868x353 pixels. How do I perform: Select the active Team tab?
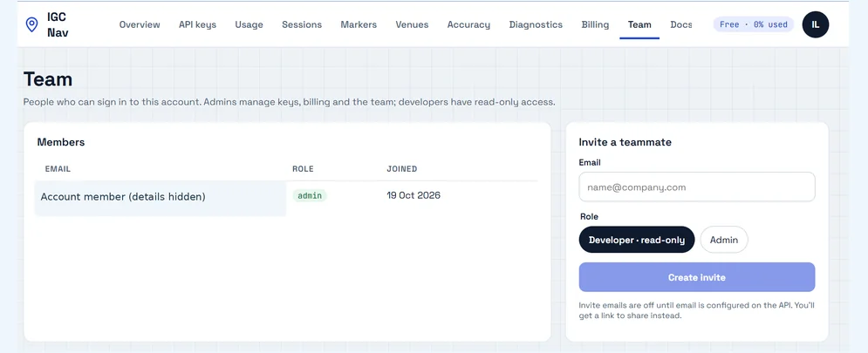coord(639,24)
